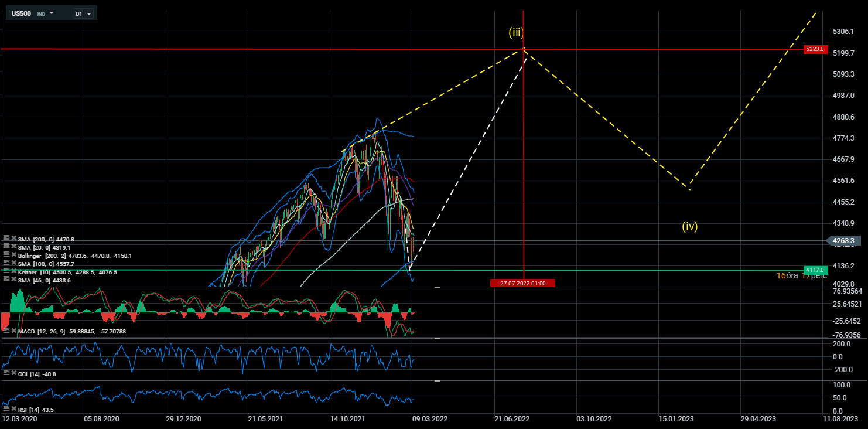Image resolution: width=868 pixels, height=429 pixels.
Task: Remove the SMA 100 indicator
Action: [13, 264]
